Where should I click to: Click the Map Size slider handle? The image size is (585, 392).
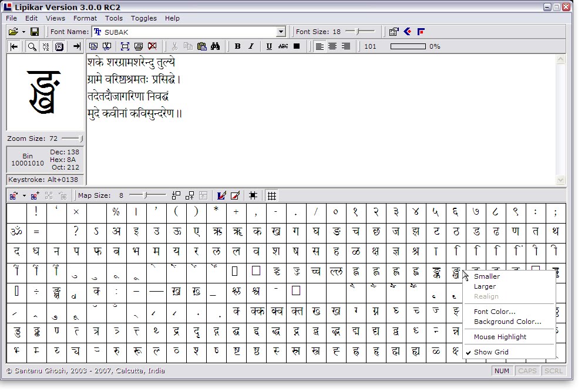click(148, 195)
